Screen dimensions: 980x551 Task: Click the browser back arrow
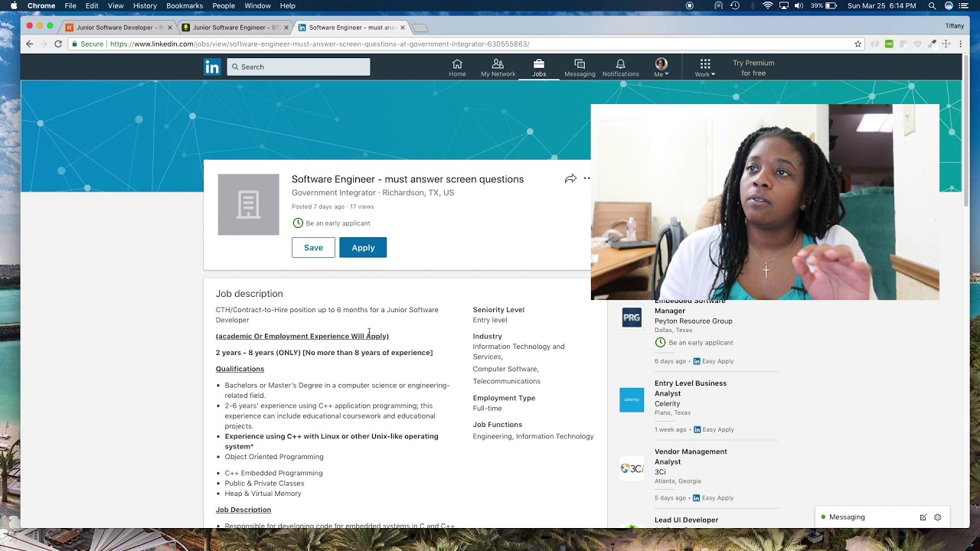29,44
